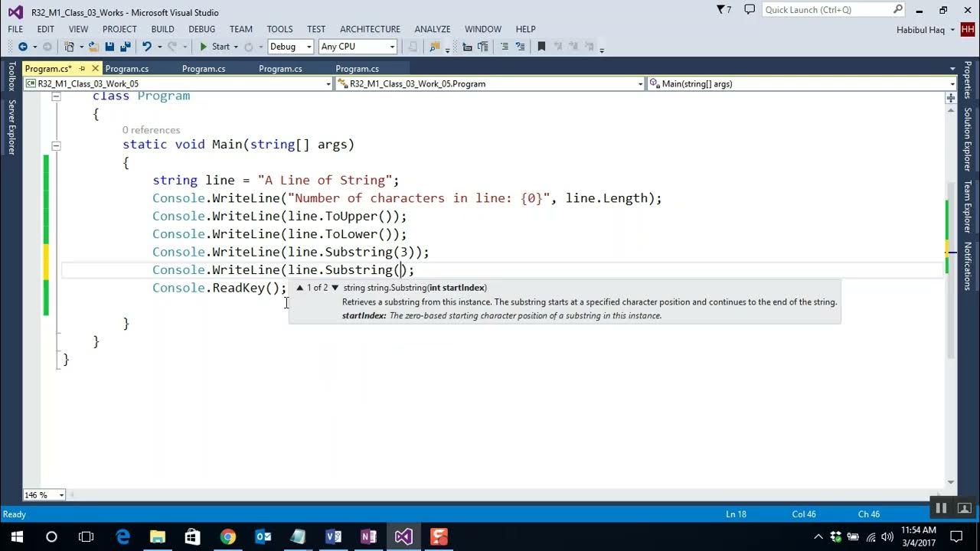The height and width of the screenshot is (551, 980).
Task: Toggle pin on the Program.cs* tab
Action: (82, 68)
